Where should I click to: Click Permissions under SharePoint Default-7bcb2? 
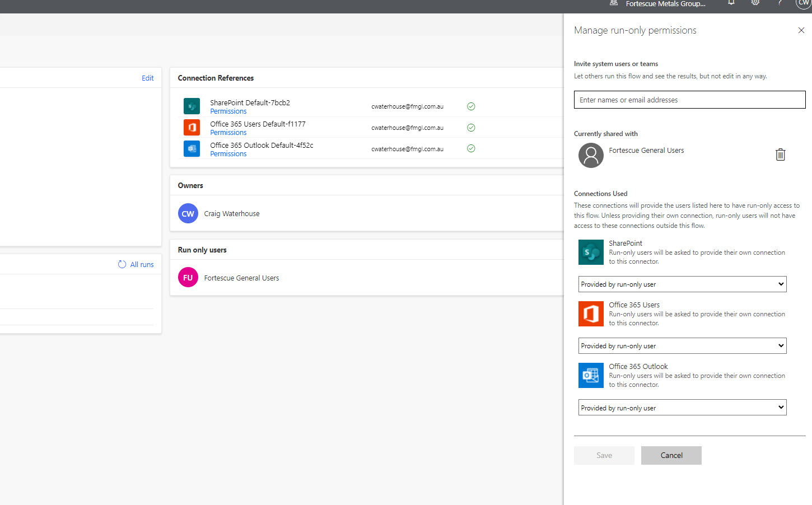[x=228, y=111]
